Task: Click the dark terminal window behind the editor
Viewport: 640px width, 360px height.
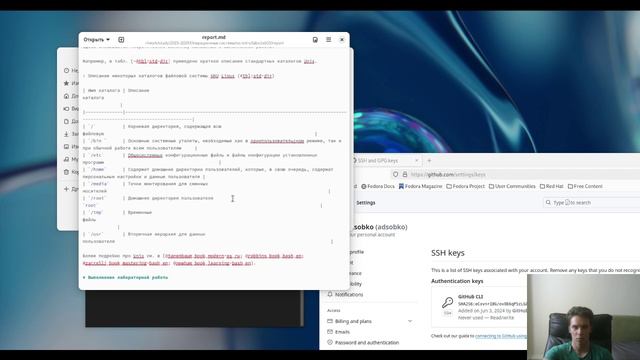Action: [x=194, y=309]
